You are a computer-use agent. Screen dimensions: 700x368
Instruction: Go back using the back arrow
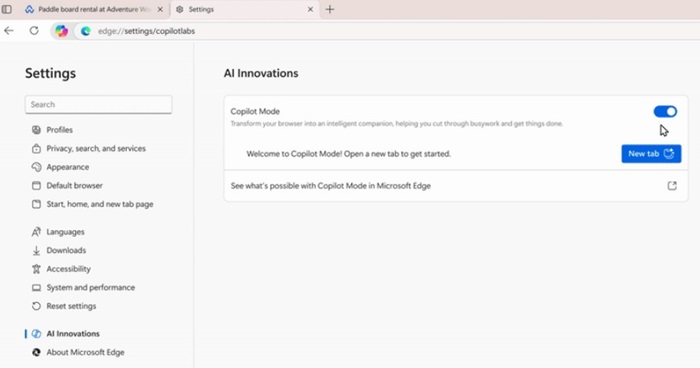click(x=9, y=31)
